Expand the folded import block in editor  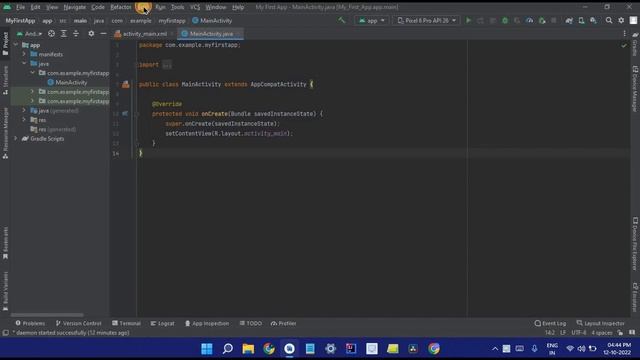click(167, 64)
